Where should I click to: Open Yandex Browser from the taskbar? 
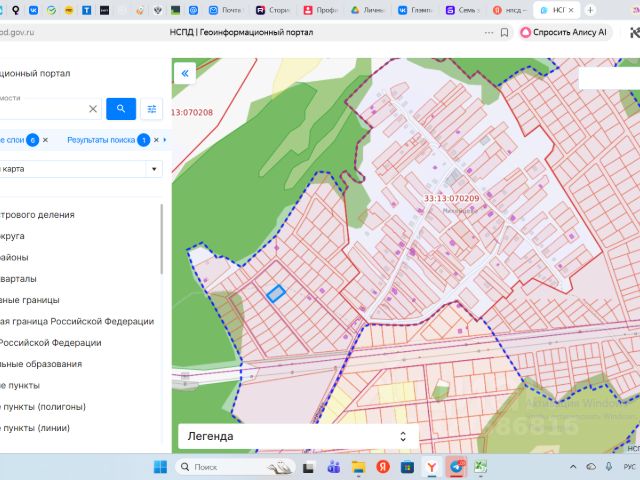click(431, 467)
